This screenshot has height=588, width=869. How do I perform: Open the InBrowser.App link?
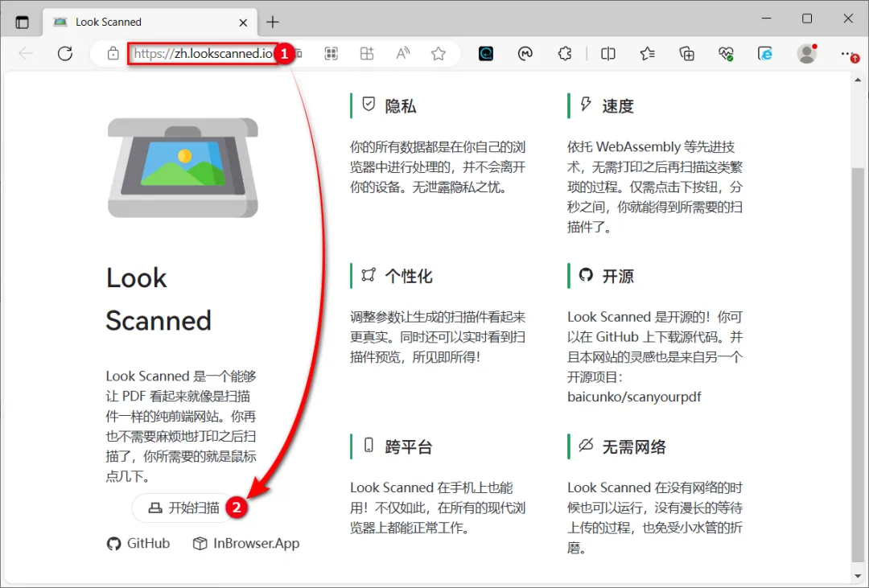click(246, 544)
